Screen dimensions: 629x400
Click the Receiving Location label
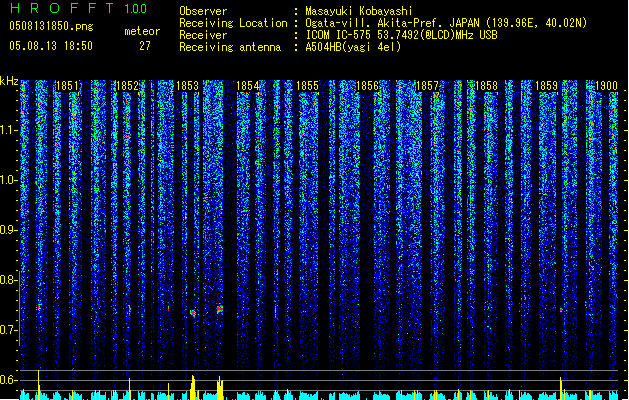(233, 23)
